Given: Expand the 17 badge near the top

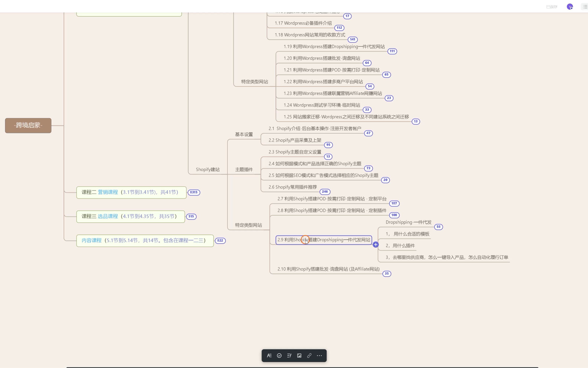Looking at the screenshot, I should [347, 16].
